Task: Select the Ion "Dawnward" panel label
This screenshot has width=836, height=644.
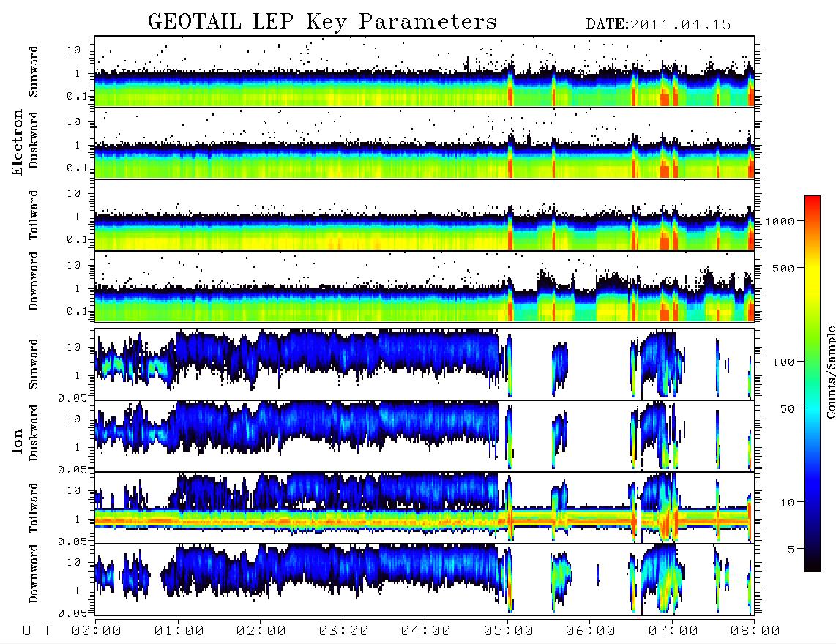Action: pos(34,574)
